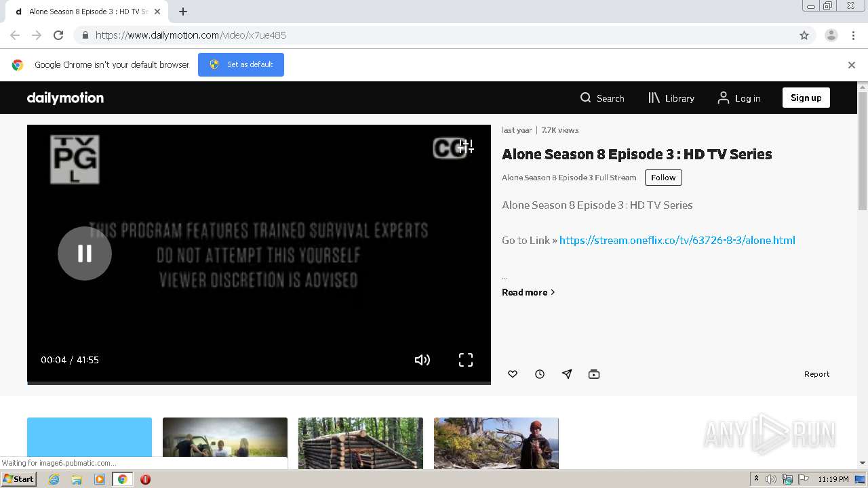
Task: Select the video title text
Action: [637, 154]
